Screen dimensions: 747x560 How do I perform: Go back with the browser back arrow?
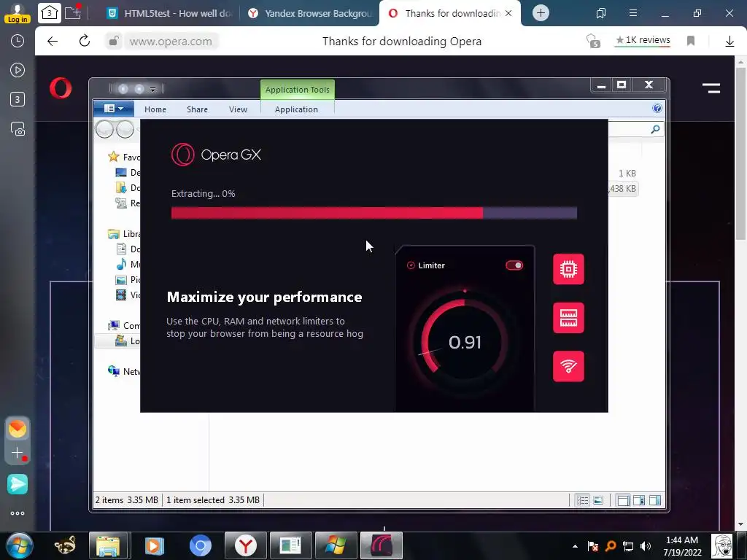tap(53, 41)
